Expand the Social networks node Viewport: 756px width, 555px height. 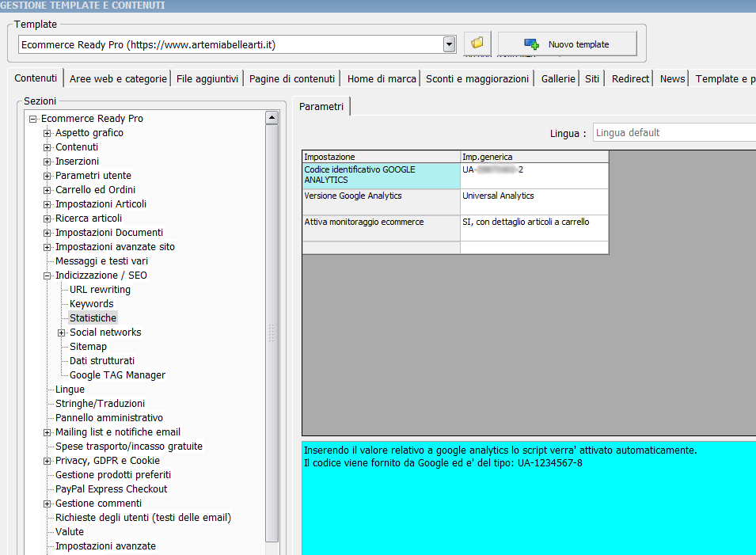61,333
